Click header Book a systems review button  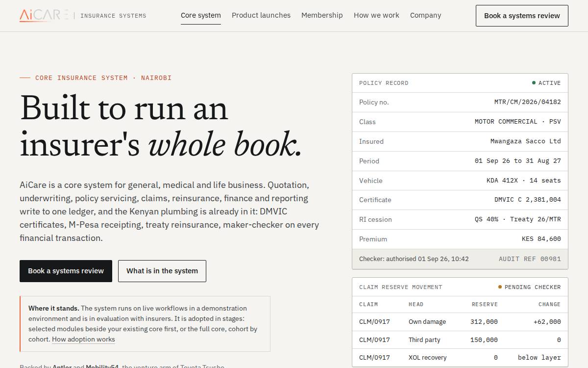[x=522, y=16]
